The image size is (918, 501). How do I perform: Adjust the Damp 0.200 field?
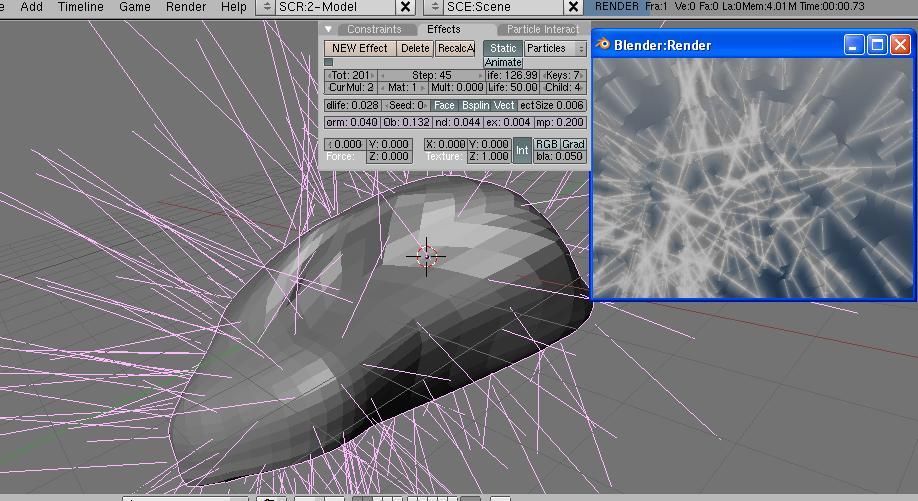point(560,123)
